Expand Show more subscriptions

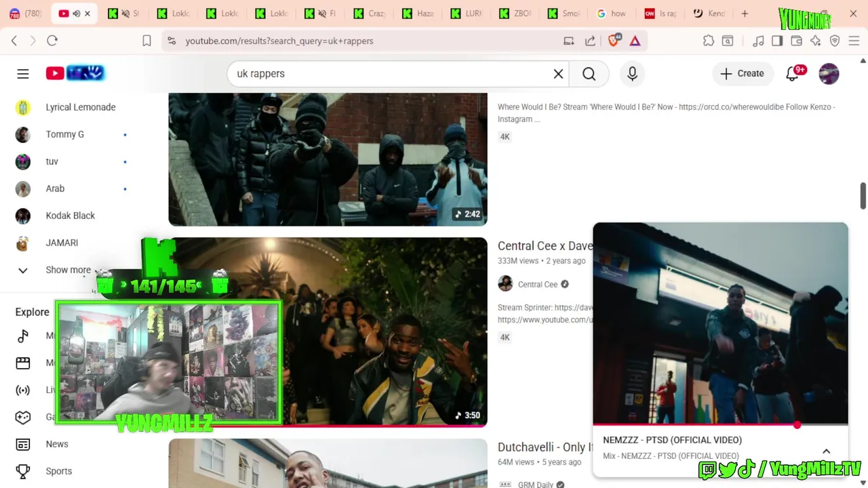point(68,270)
